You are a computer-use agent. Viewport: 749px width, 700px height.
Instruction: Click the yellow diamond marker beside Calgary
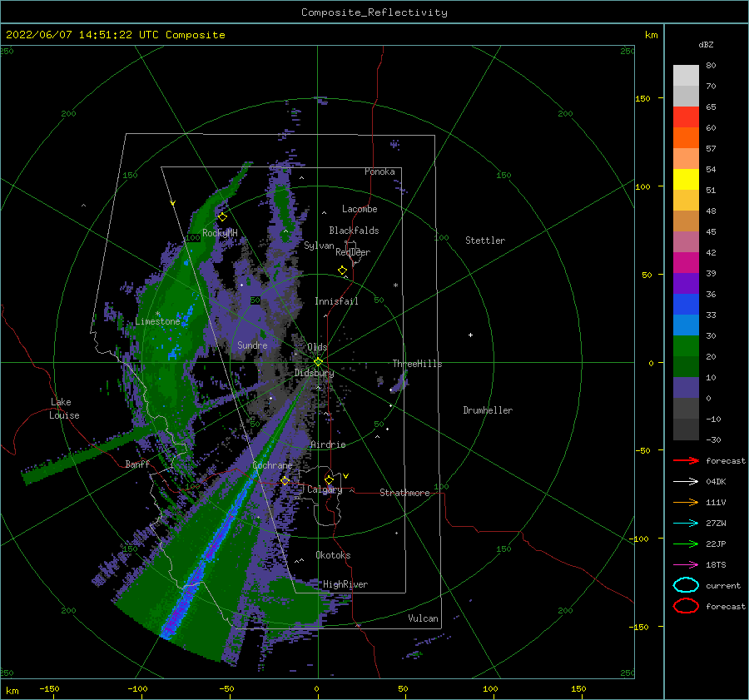click(329, 479)
